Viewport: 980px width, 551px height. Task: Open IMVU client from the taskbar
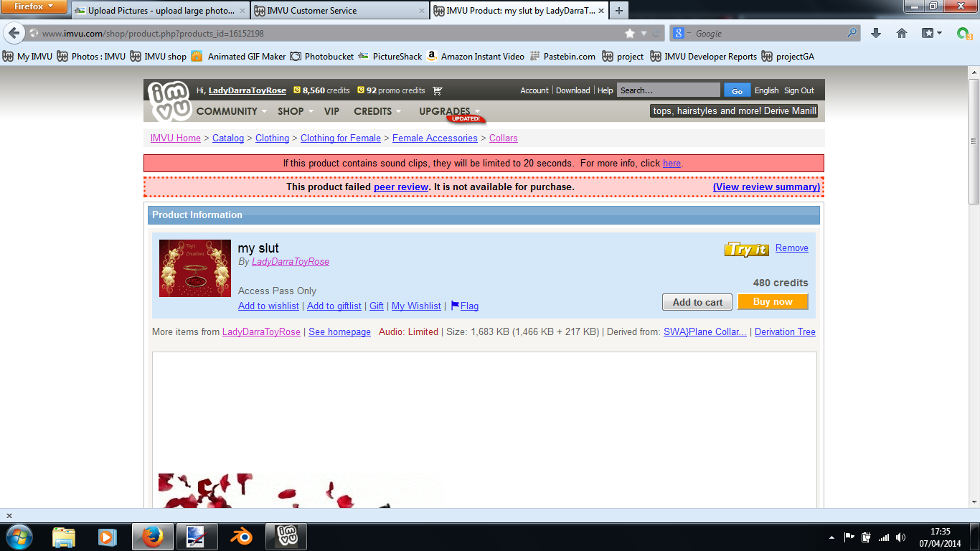click(x=286, y=537)
